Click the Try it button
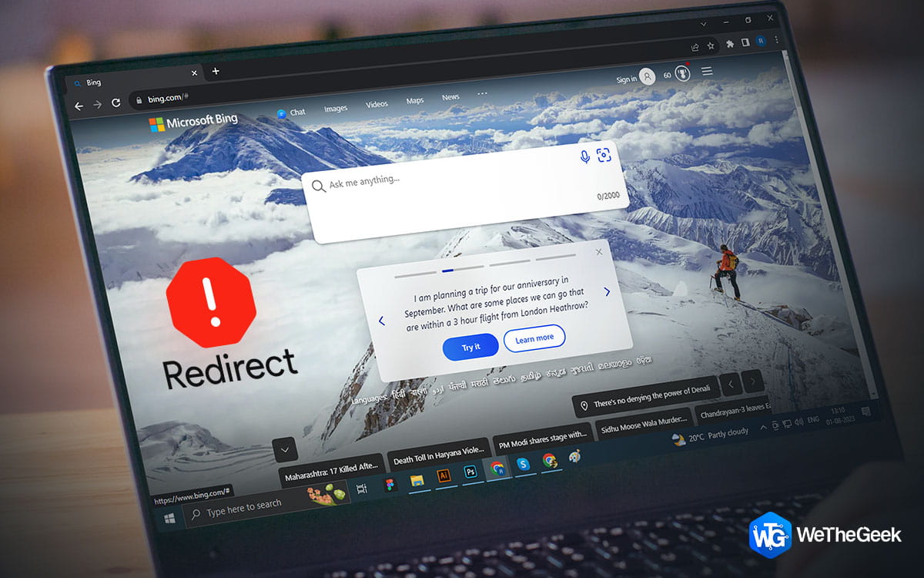 [x=470, y=347]
